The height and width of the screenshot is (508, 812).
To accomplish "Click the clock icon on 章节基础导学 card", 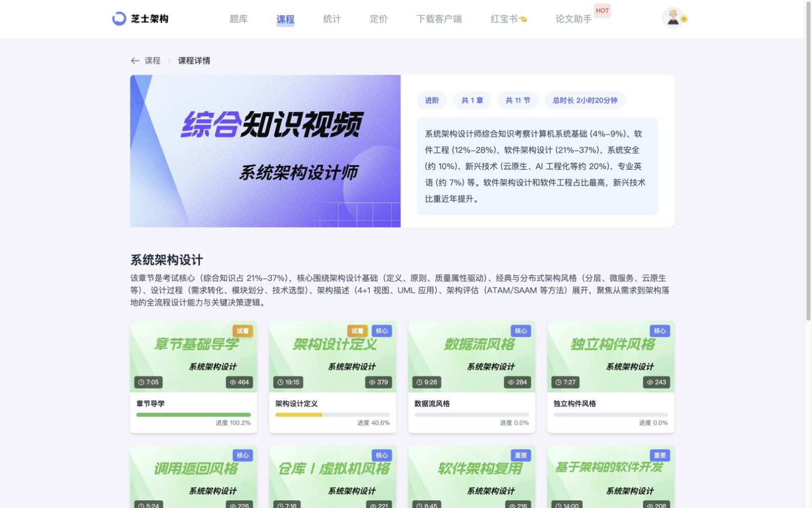I will coord(141,382).
